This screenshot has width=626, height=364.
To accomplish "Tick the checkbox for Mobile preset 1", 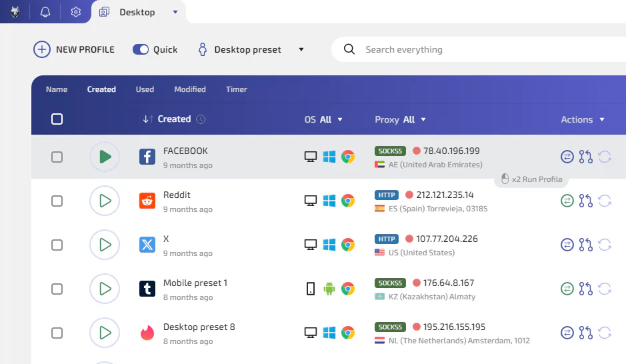I will tap(57, 289).
